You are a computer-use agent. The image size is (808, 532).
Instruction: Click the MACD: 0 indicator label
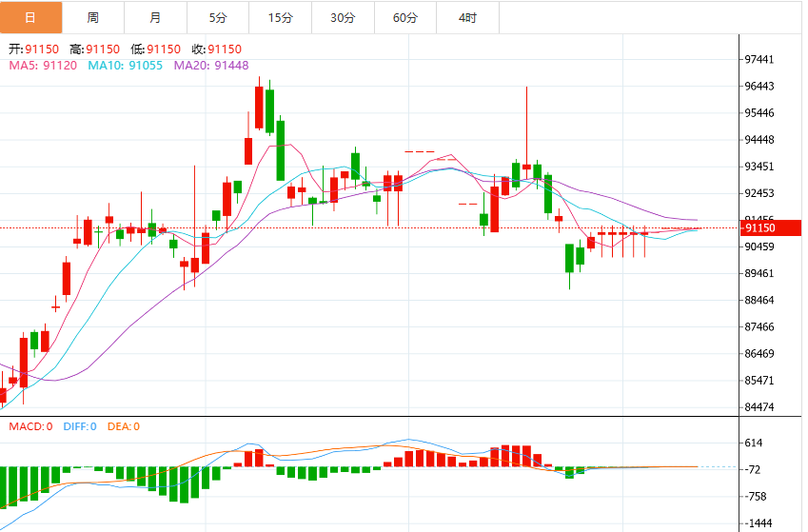[x=30, y=426]
